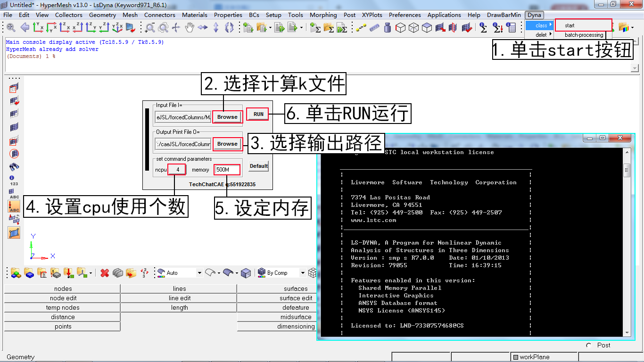Click the RUN button to start analysis
Viewport: 644px width, 362px height.
(x=257, y=114)
